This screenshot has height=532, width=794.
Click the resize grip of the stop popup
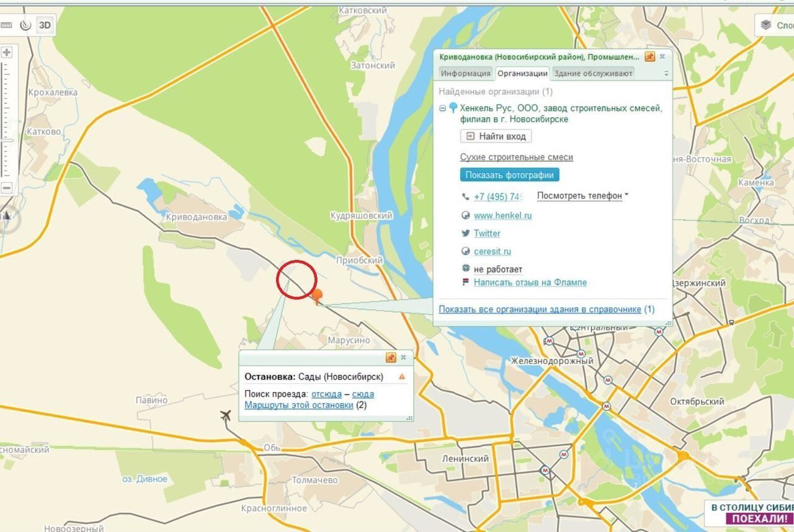(409, 418)
